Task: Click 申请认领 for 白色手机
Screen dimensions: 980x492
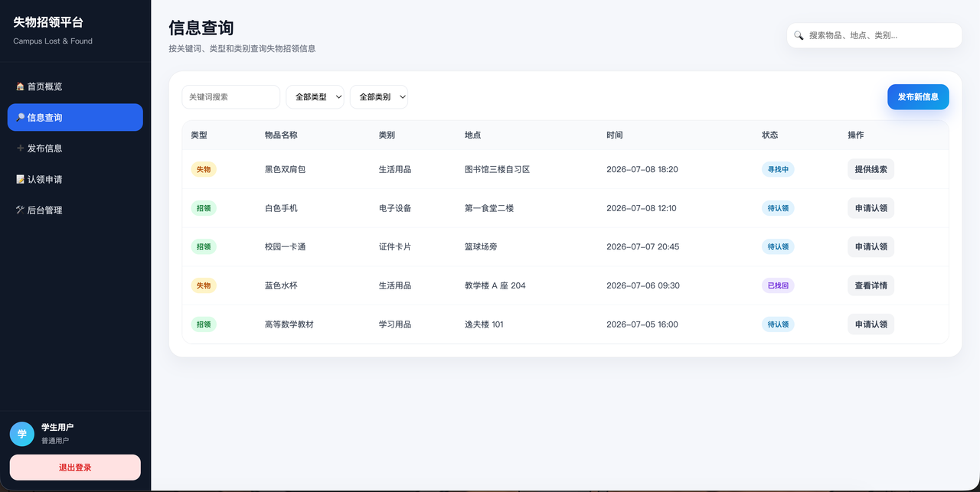Action: pos(871,208)
